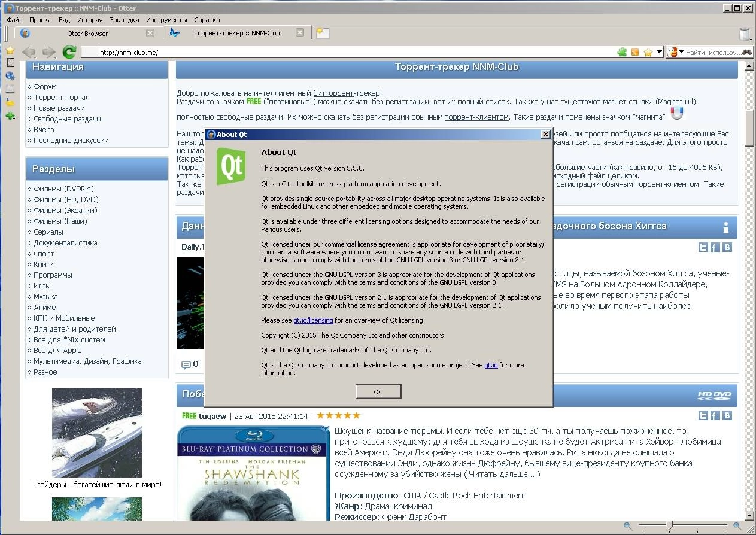Click the green puzzle-piece icon in the address bar
The image size is (756, 535).
point(623,53)
